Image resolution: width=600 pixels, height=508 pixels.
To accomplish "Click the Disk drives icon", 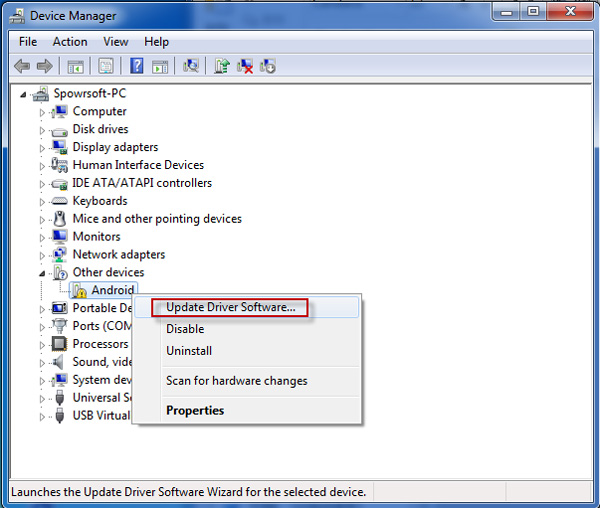I will tap(59, 130).
